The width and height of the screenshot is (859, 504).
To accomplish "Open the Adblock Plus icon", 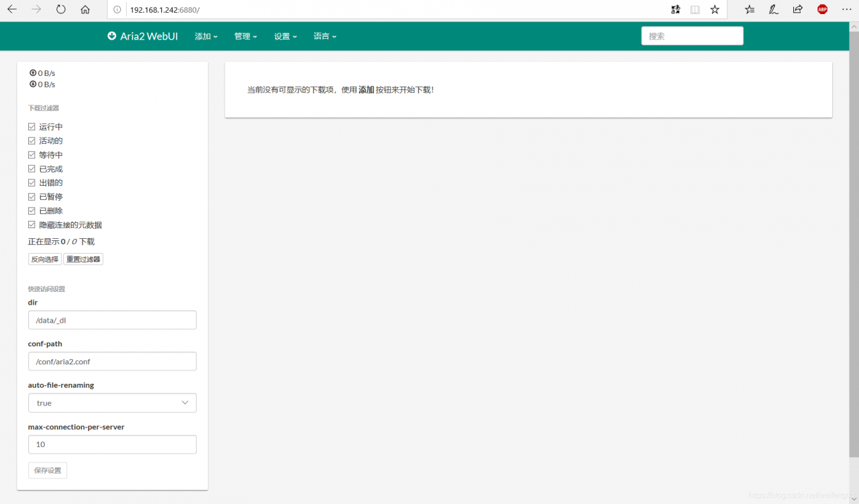I will click(822, 10).
